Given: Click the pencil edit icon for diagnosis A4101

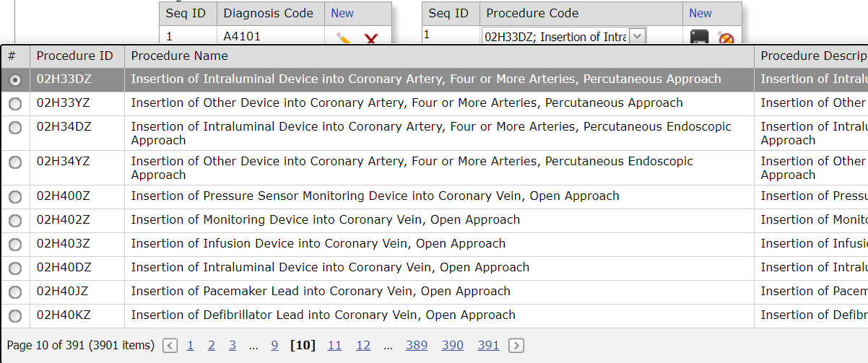Looking at the screenshot, I should (344, 38).
